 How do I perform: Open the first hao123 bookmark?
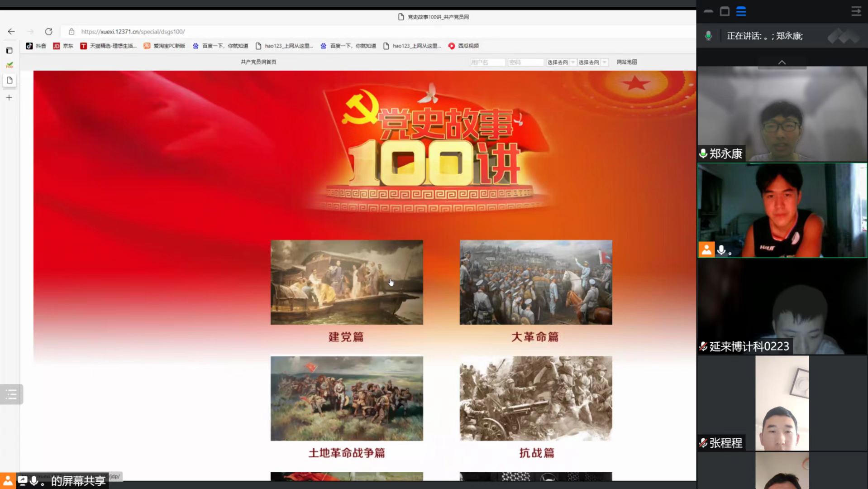tap(284, 46)
